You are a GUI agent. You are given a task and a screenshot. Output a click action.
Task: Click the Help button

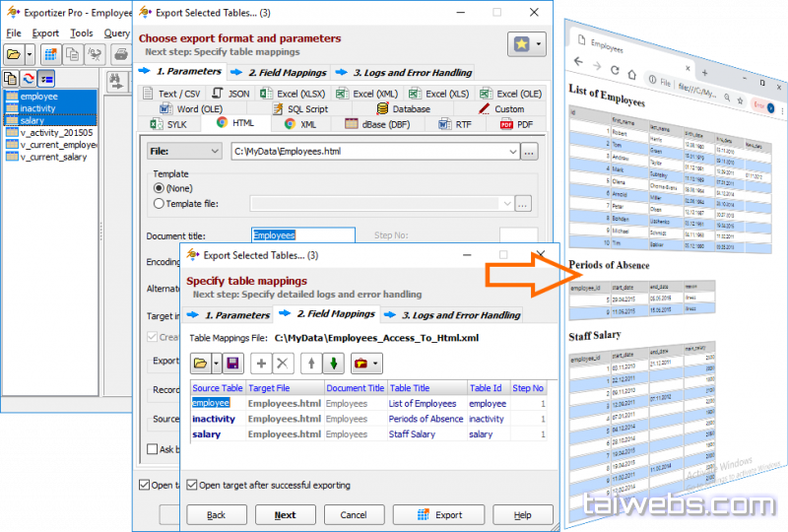tap(523, 515)
